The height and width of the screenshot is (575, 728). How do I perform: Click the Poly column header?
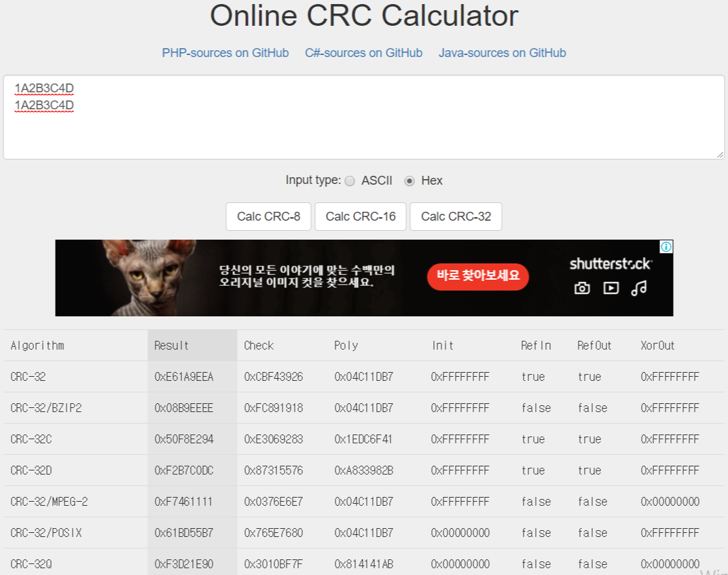(346, 346)
